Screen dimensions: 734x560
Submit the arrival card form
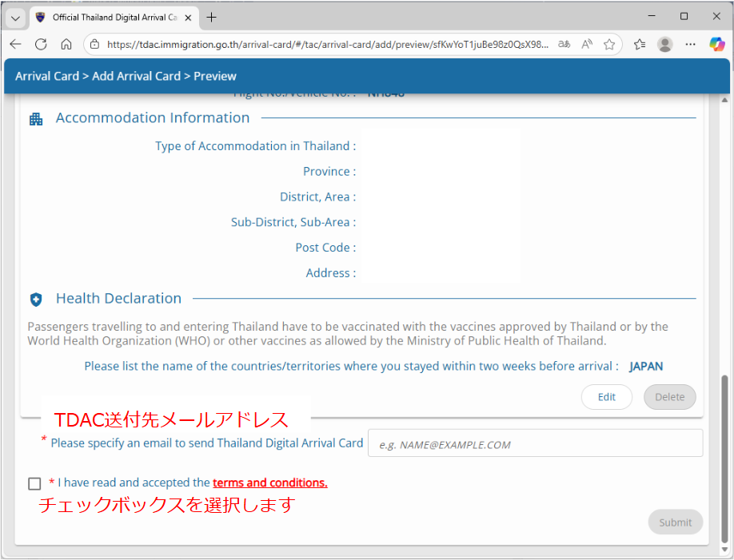(x=675, y=522)
